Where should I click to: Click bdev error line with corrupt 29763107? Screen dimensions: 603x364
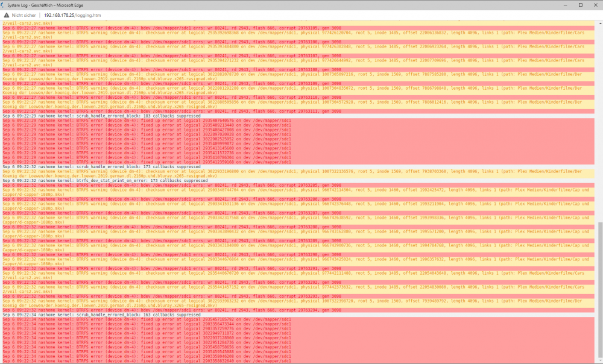(x=298, y=55)
